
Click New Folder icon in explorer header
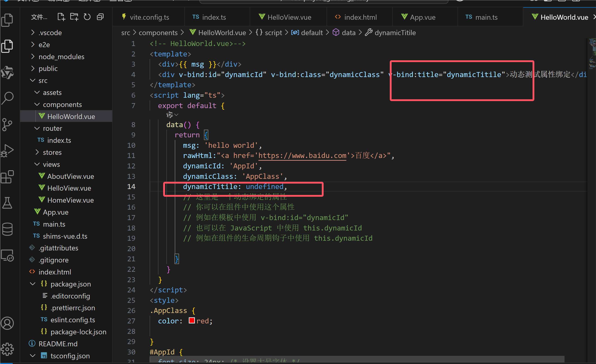pos(74,17)
